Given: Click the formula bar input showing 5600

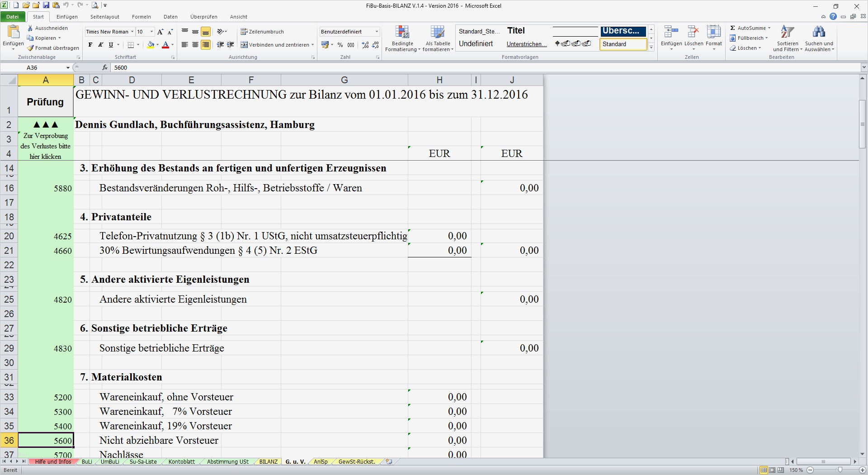Looking at the screenshot, I should pos(485,67).
